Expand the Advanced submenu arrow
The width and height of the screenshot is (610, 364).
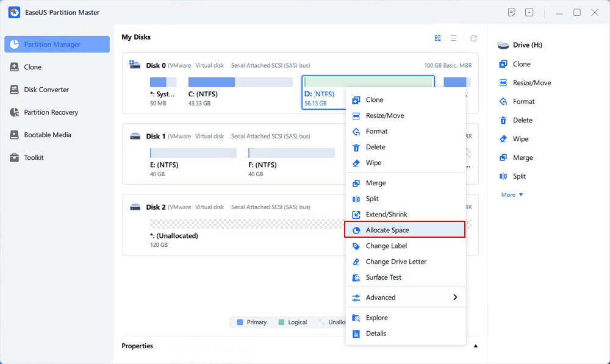tap(455, 298)
